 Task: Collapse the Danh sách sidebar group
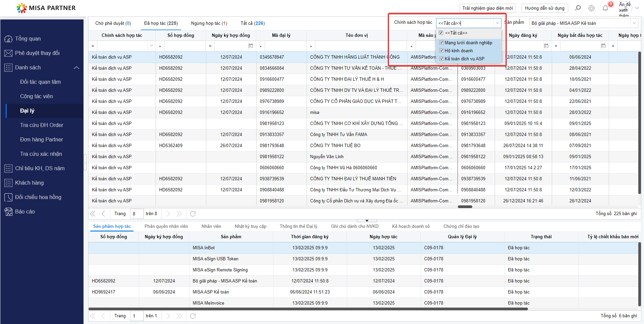(x=76, y=68)
